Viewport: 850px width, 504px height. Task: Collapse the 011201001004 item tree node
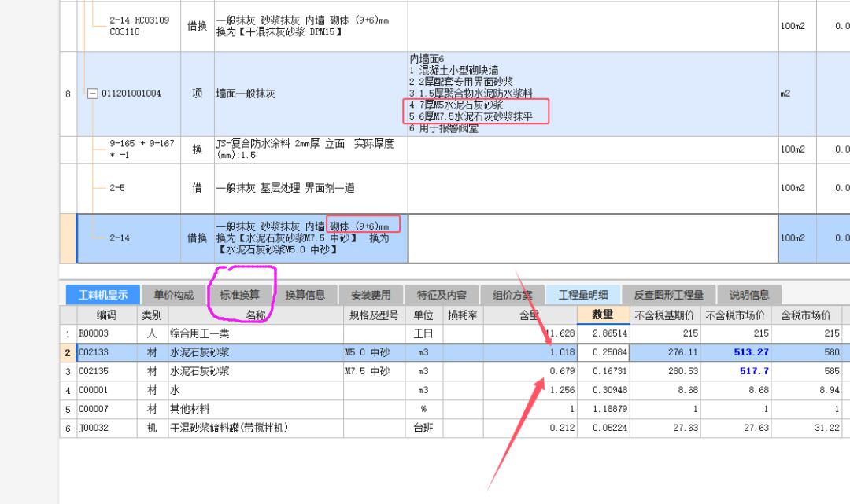pos(93,94)
